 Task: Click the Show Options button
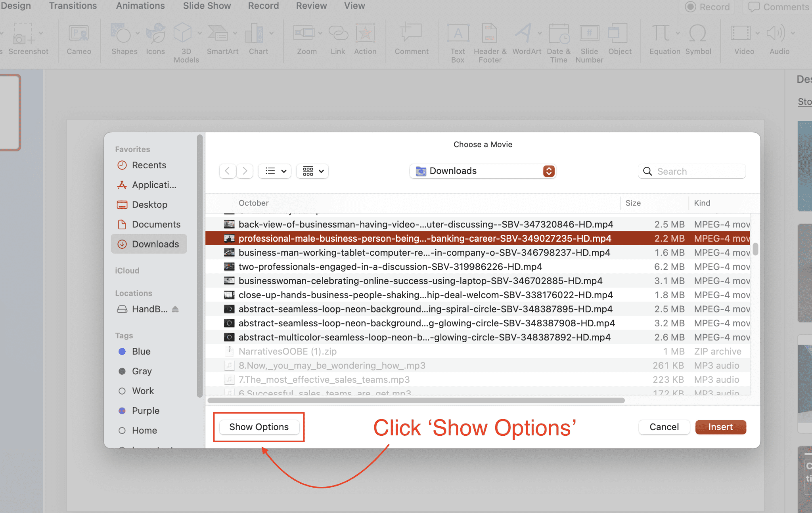pyautogui.click(x=259, y=427)
